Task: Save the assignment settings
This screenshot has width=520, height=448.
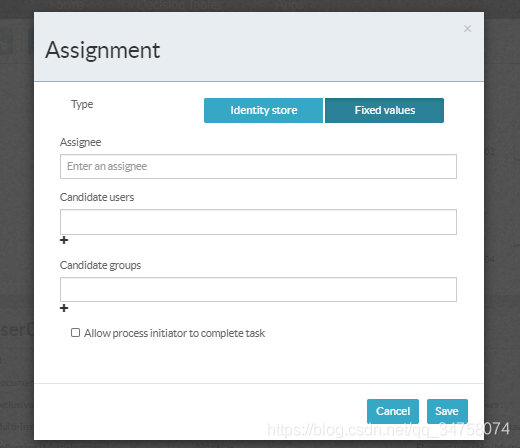Action: pyautogui.click(x=447, y=411)
